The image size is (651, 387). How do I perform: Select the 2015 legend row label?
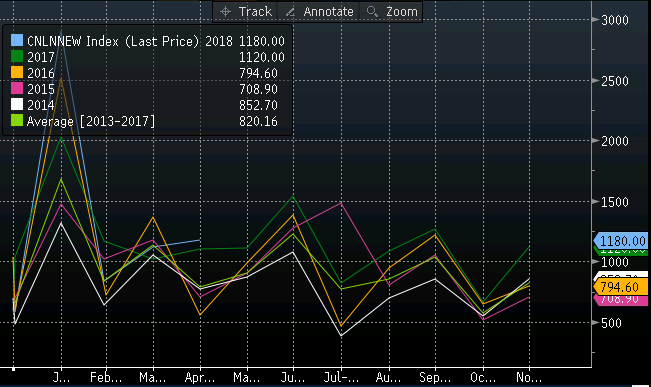(41, 89)
